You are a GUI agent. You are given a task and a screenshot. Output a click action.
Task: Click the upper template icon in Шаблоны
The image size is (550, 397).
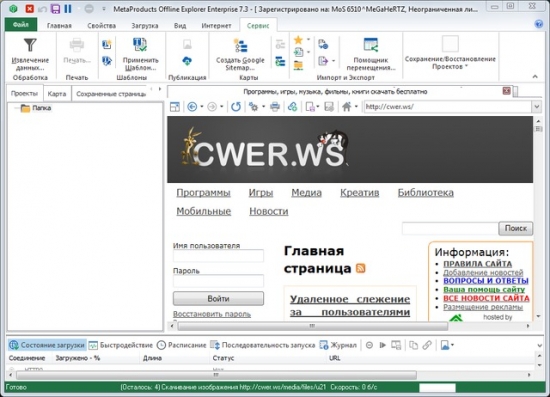coord(107,44)
